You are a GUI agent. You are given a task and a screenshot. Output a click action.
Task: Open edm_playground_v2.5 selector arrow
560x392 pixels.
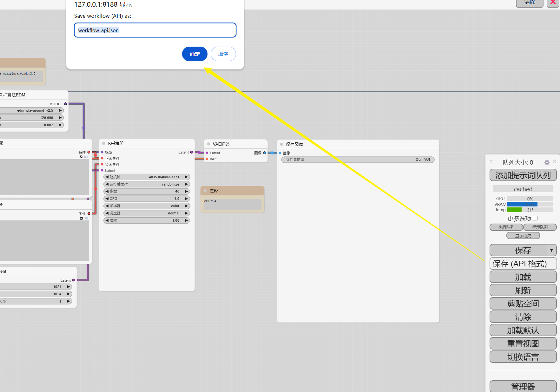coord(60,110)
